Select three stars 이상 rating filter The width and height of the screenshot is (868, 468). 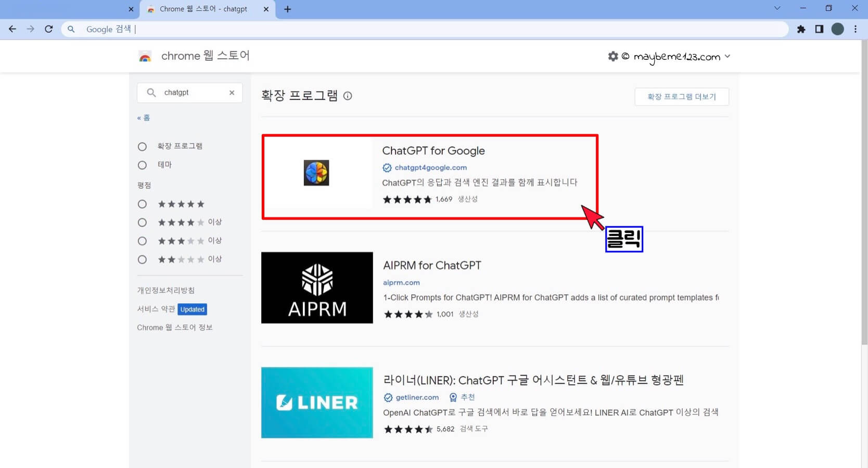click(142, 241)
